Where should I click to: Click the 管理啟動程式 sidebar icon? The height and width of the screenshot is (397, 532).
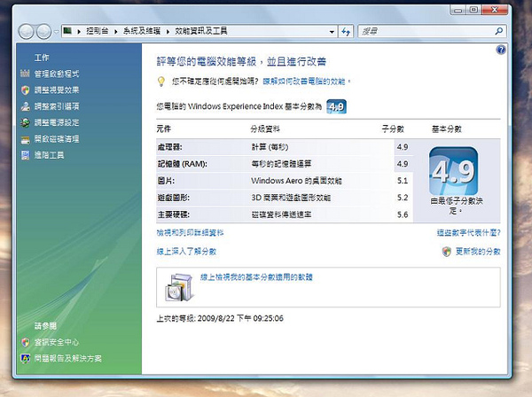[x=26, y=74]
